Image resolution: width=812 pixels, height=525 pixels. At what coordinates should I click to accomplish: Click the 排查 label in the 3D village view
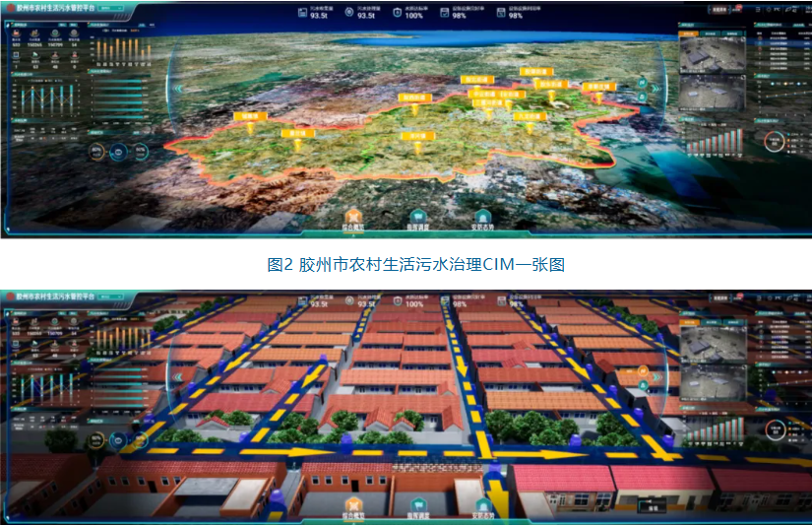[x=652, y=509]
